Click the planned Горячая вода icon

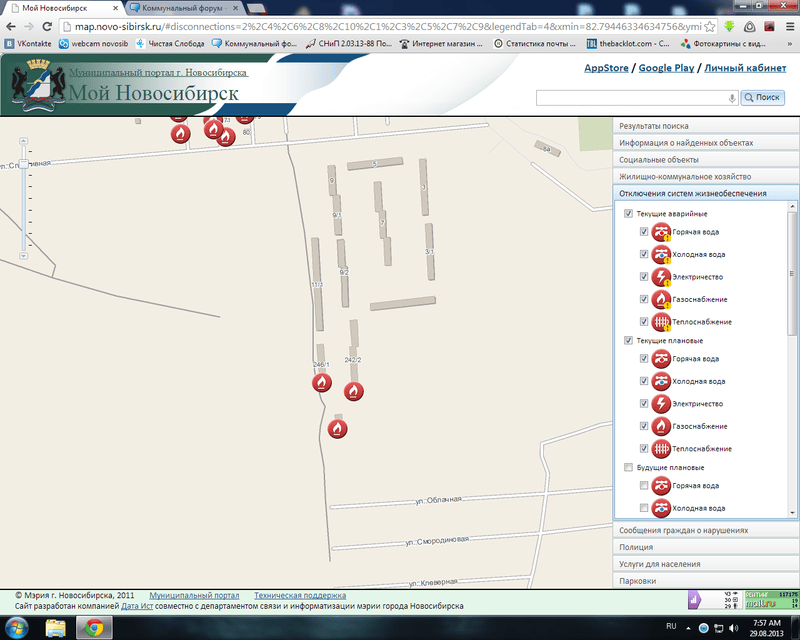tap(661, 359)
